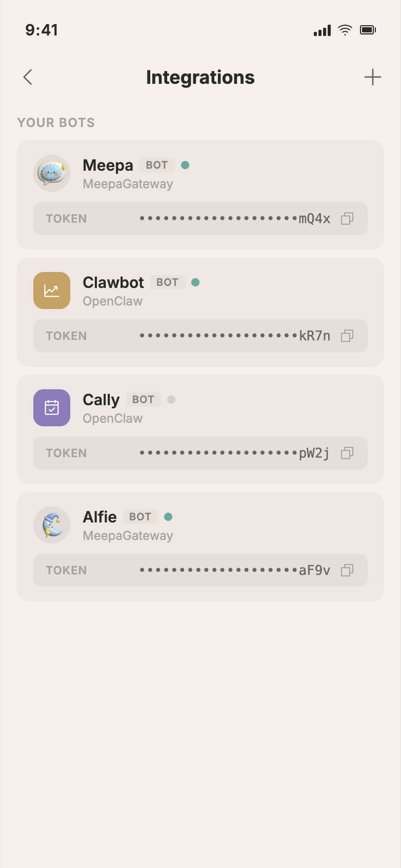Click the Alfie moon avatar icon

coord(52,525)
